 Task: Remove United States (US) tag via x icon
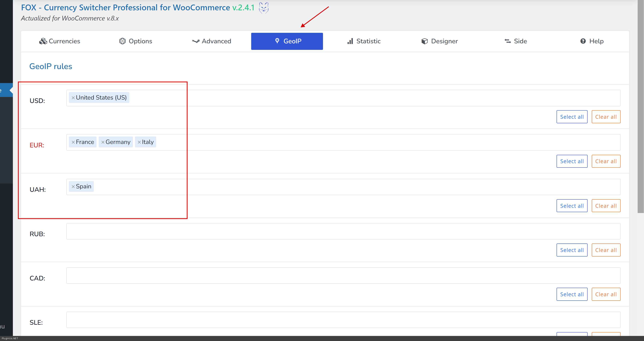73,98
